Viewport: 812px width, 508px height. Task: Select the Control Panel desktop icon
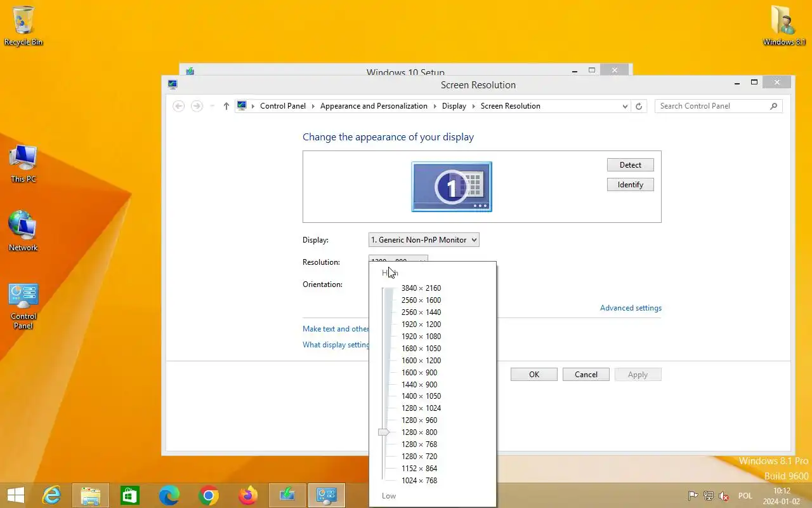(x=23, y=307)
